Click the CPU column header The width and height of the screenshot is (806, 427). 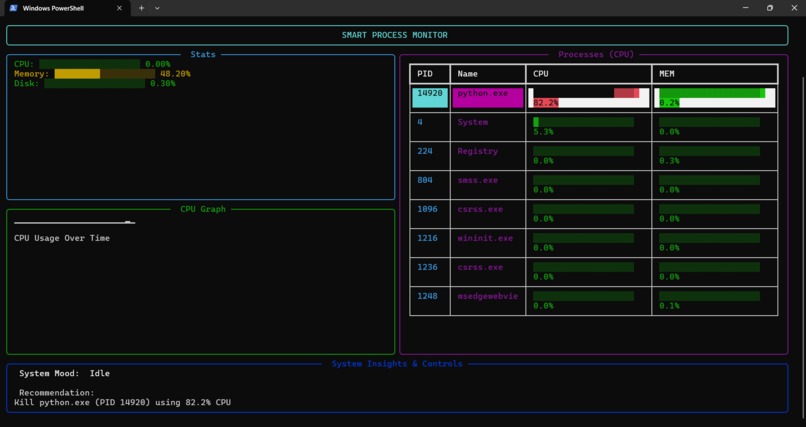coord(541,74)
